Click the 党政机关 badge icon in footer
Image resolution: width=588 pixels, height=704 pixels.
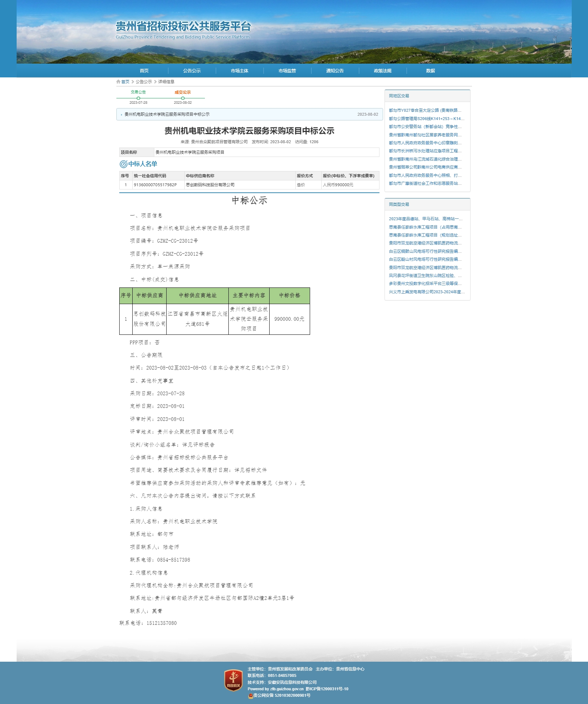pyautogui.click(x=233, y=680)
